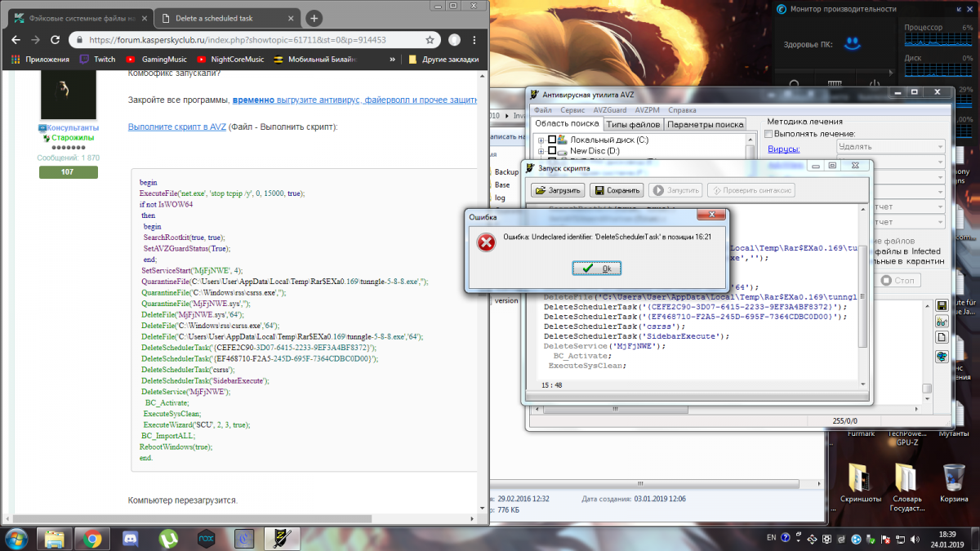980x551 pixels.
Task: Enable the Выполнять лечение checkbox
Action: [768, 133]
